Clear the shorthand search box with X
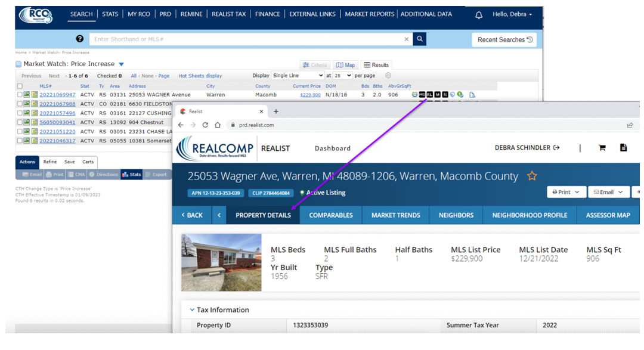Image resolution: width=644 pixels, height=350 pixels. click(x=406, y=39)
